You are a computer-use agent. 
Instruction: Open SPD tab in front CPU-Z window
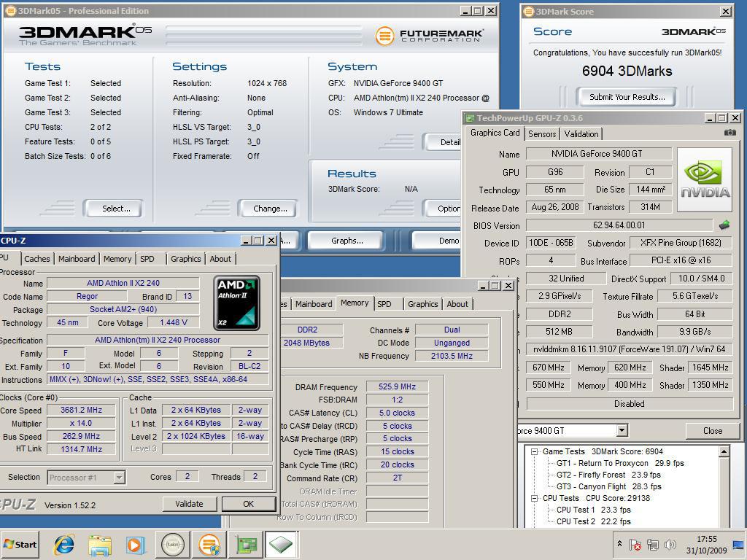147,259
